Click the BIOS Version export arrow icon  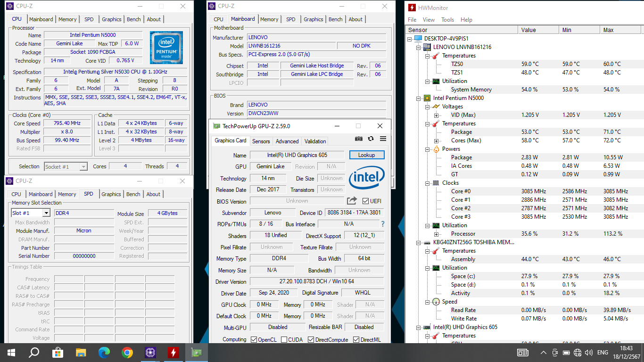(352, 201)
